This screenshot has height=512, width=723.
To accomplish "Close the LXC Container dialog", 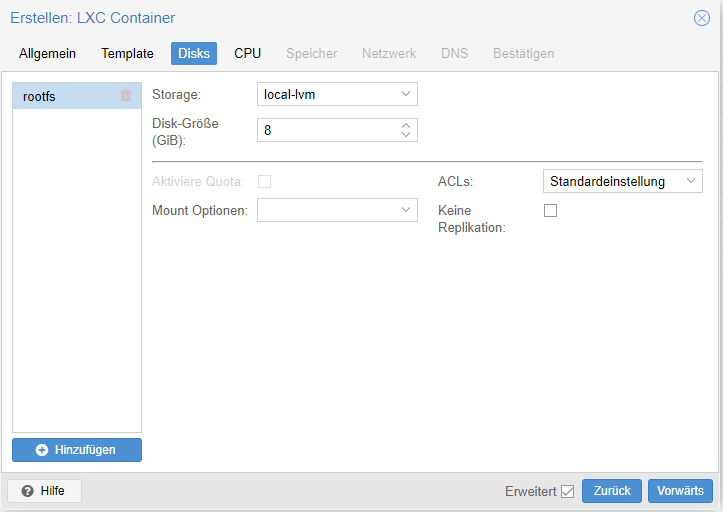I will click(x=702, y=18).
